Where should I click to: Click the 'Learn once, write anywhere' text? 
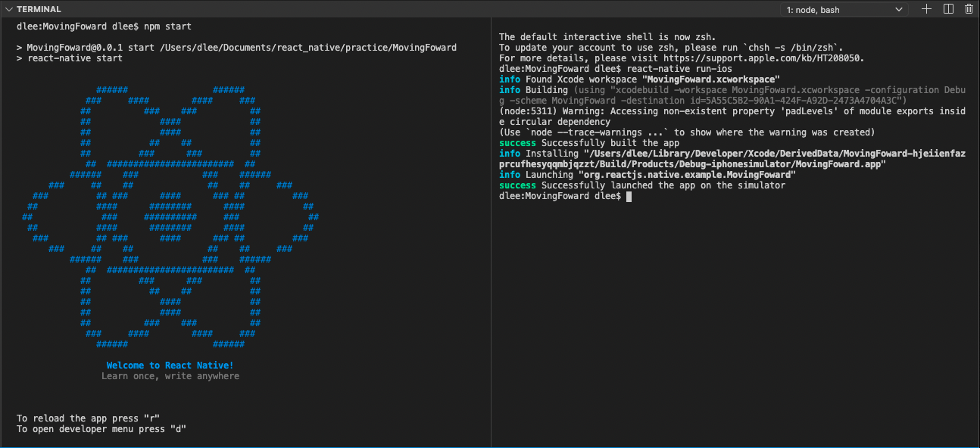[170, 376]
